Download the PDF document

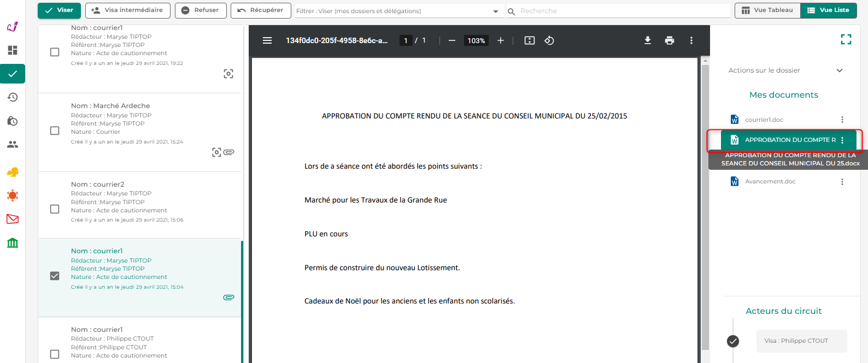coord(647,40)
